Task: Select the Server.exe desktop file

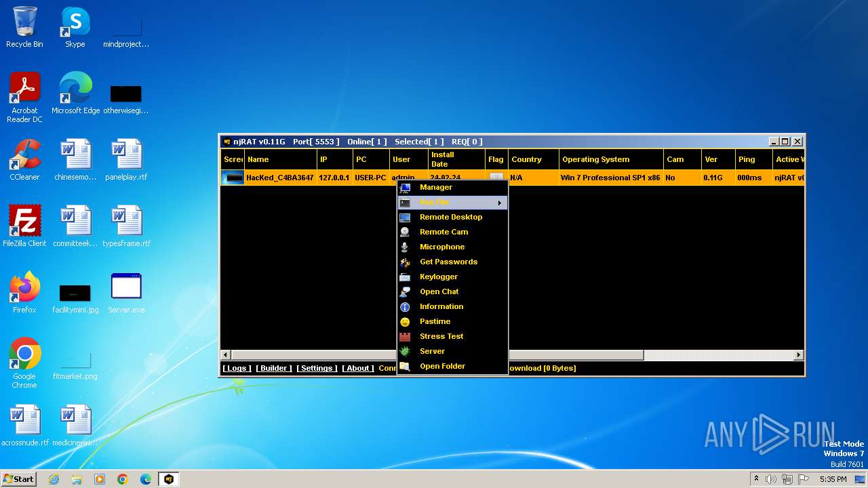Action: click(126, 293)
